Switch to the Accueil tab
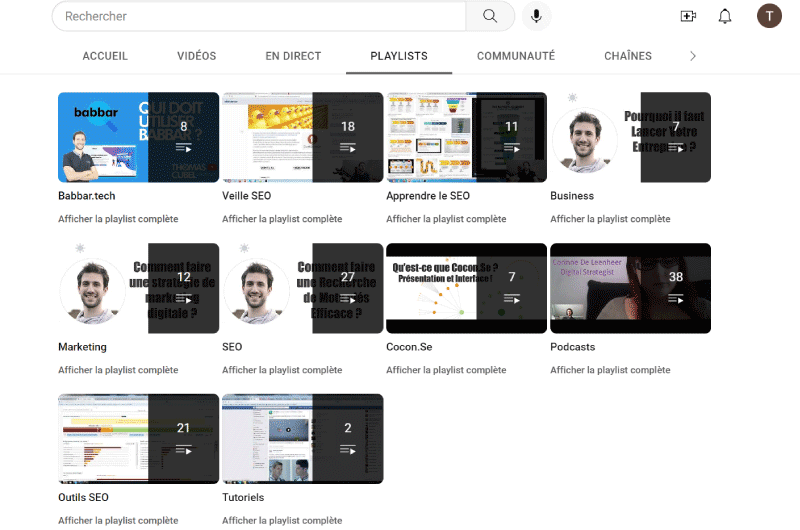The height and width of the screenshot is (530, 800). 105,56
